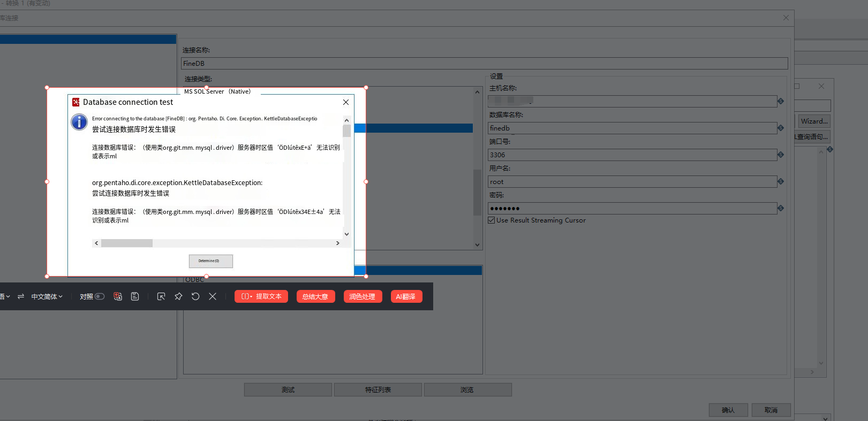The image size is (868, 421).
Task: Close the Database connection test dialog
Action: pos(346,102)
